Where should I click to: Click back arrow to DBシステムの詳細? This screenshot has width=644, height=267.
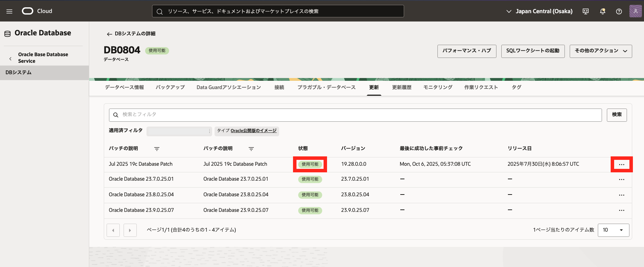109,34
